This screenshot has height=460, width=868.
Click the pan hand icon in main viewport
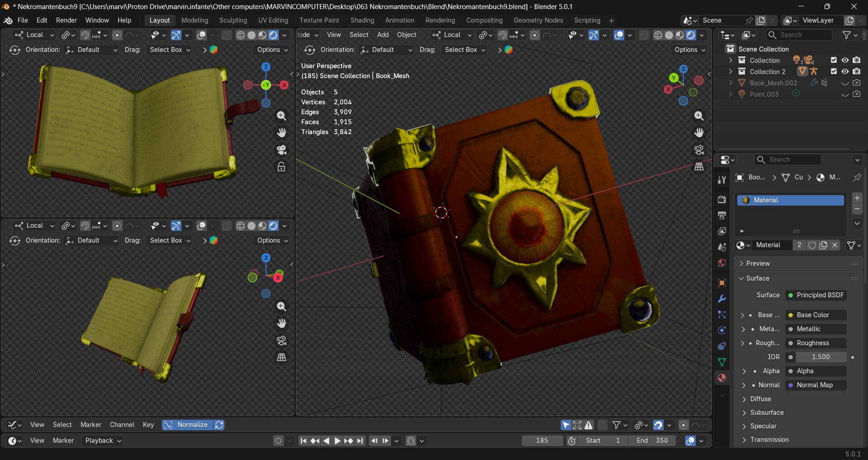point(699,133)
